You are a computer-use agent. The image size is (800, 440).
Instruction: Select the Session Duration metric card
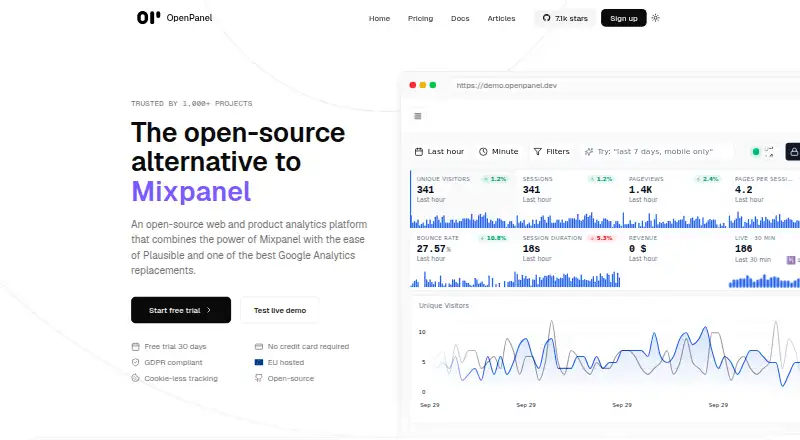coord(569,259)
